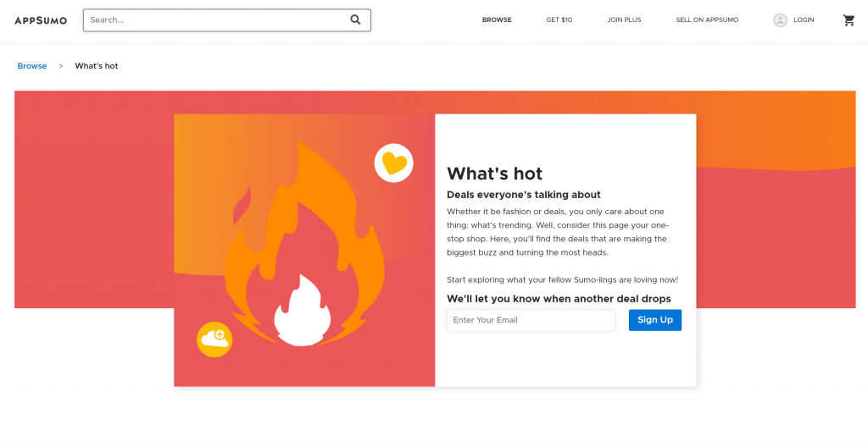Open the shopping cart icon
The height and width of the screenshot is (442, 868).
pos(849,20)
